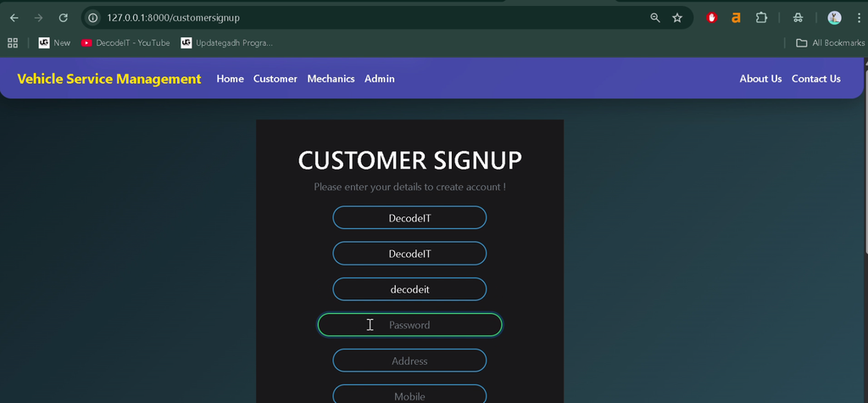Open the profile avatar menu
The height and width of the screenshot is (403, 868).
[x=834, y=18]
